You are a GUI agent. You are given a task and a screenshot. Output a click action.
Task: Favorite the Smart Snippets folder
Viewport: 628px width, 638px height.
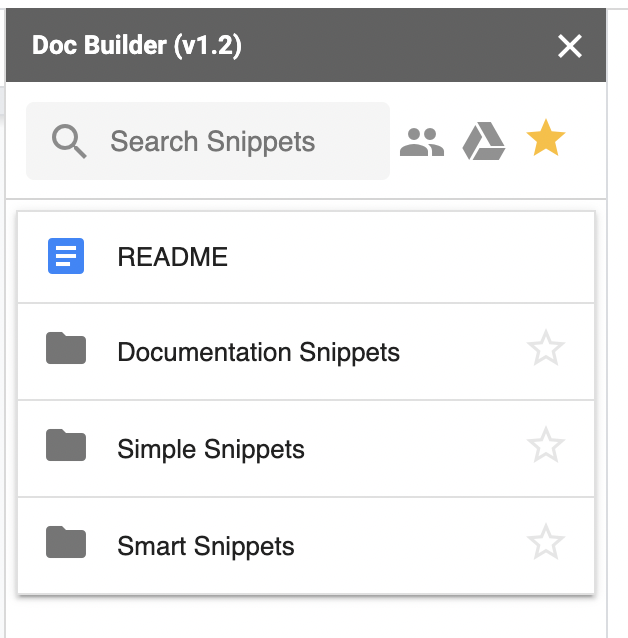(x=546, y=542)
